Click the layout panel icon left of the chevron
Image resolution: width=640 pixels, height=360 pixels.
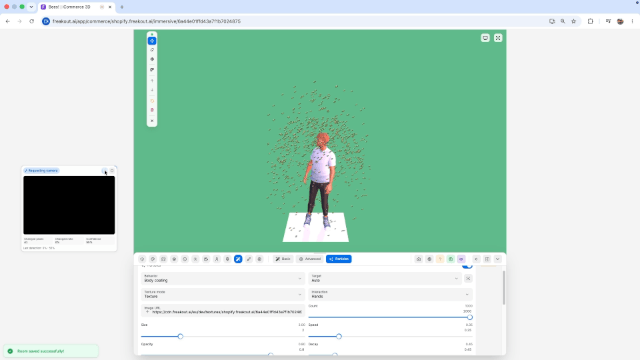tap(487, 259)
